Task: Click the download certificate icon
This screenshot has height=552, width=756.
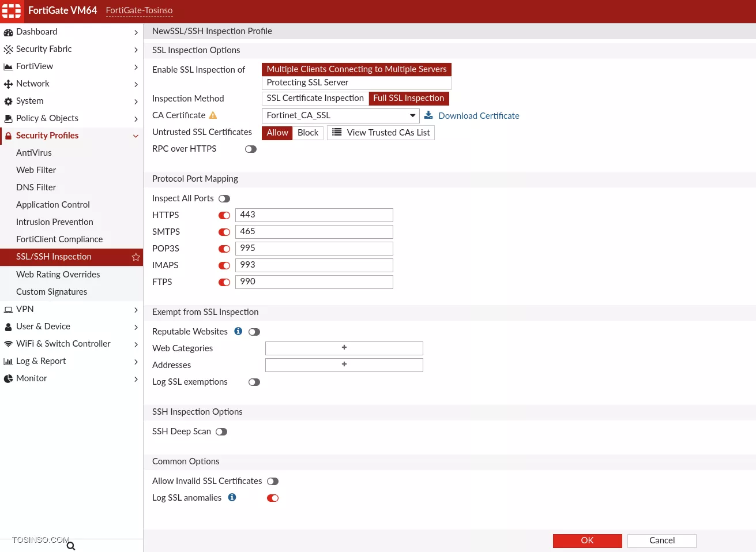Action: (x=428, y=115)
